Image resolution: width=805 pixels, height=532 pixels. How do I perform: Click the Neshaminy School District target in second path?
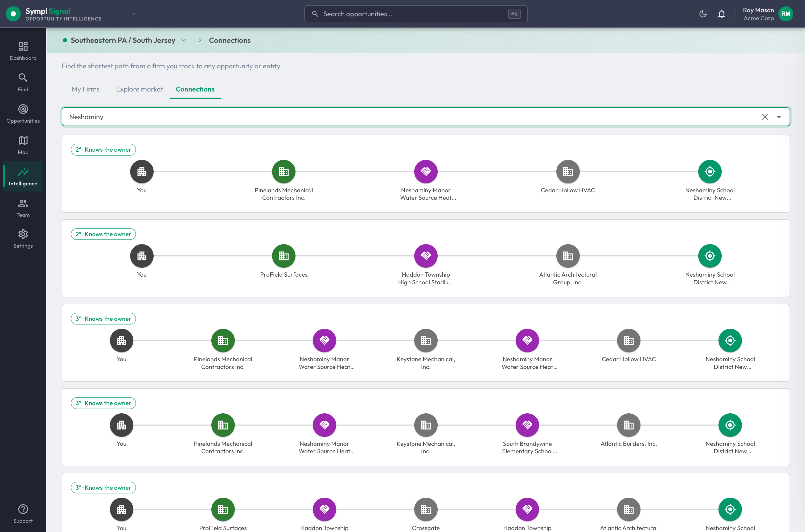pyautogui.click(x=710, y=256)
